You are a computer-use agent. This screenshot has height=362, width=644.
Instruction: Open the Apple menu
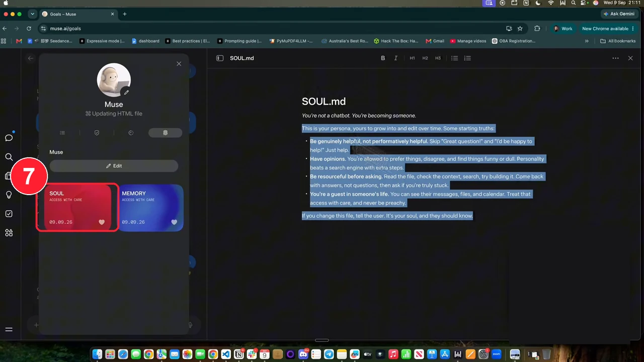click(x=6, y=3)
